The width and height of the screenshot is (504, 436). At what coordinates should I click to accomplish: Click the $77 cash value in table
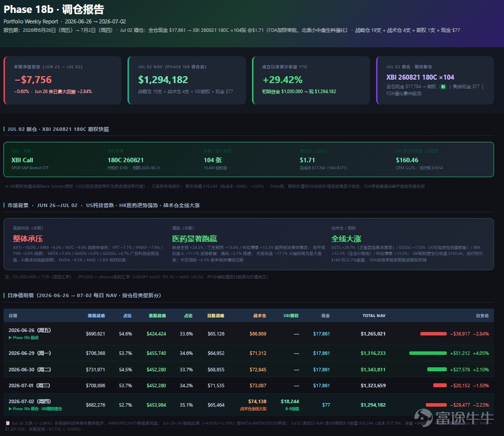[326, 405]
